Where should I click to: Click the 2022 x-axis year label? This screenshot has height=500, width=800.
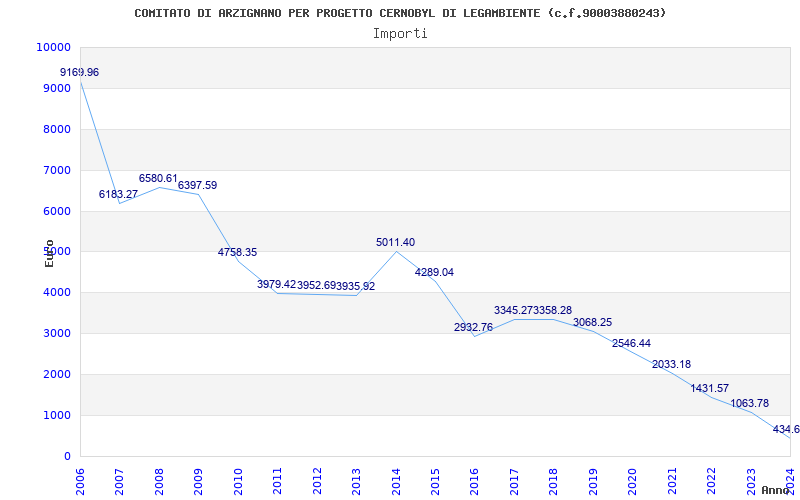click(711, 481)
